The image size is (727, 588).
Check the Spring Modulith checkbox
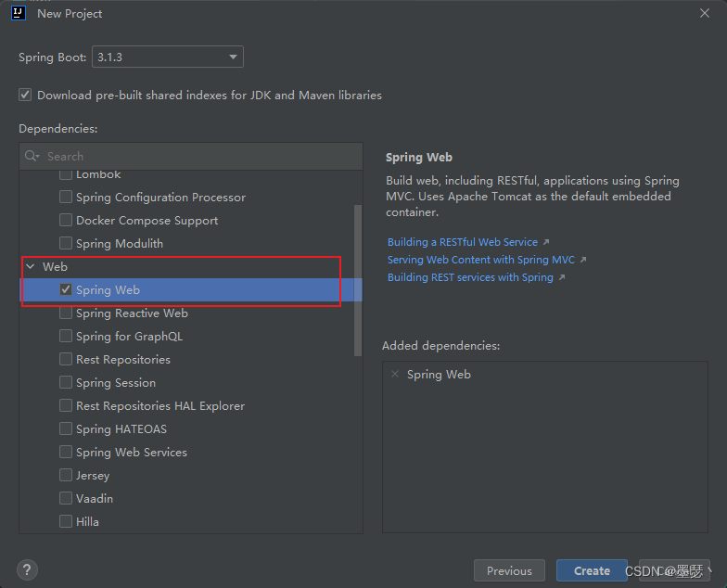click(66, 243)
